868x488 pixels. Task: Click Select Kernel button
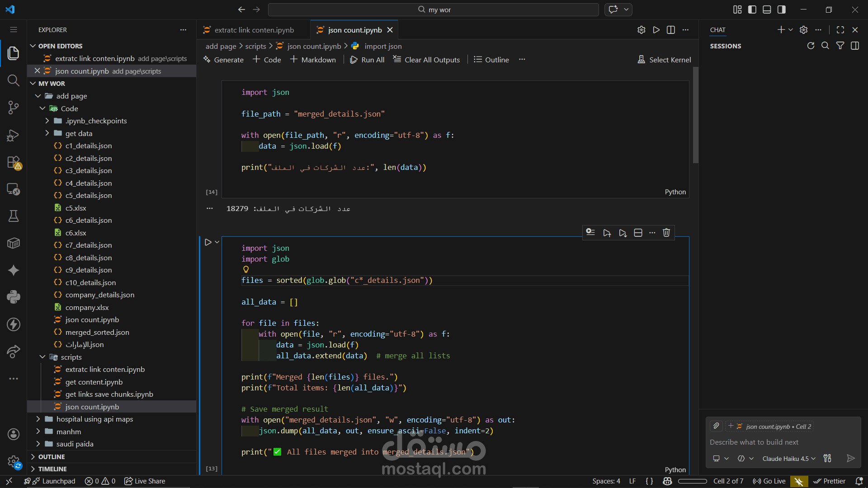tap(664, 60)
